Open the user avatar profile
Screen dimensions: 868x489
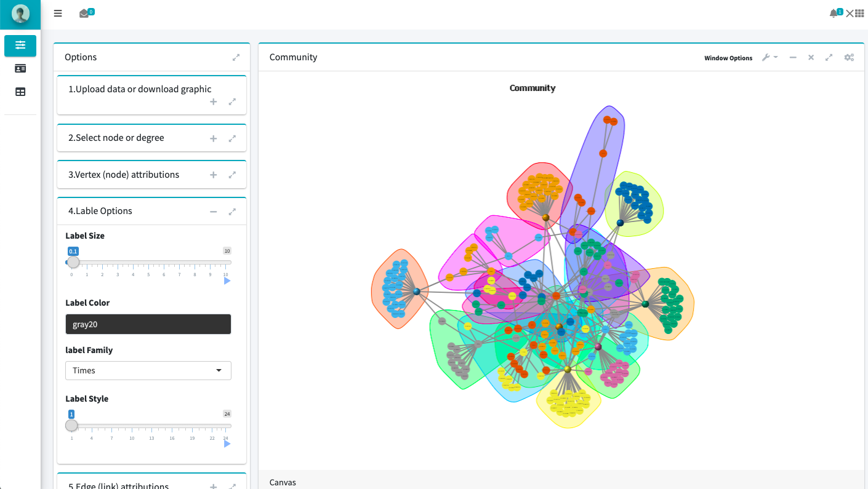pos(20,14)
